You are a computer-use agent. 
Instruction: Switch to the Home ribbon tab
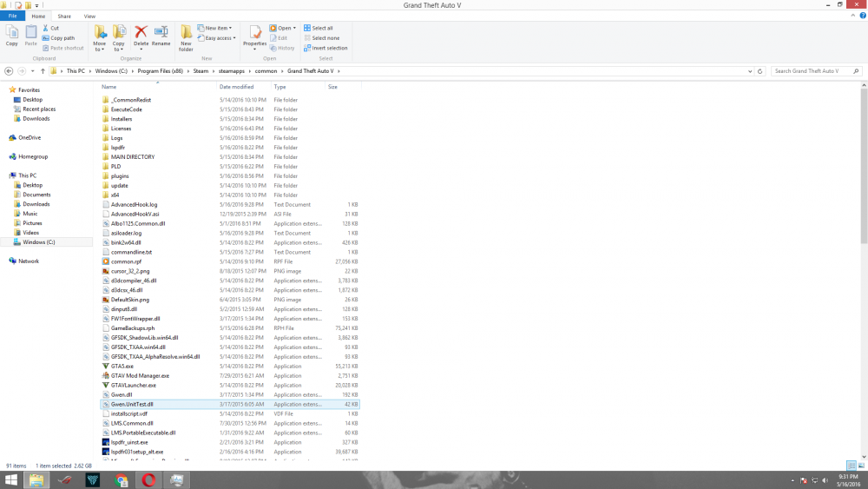click(38, 16)
